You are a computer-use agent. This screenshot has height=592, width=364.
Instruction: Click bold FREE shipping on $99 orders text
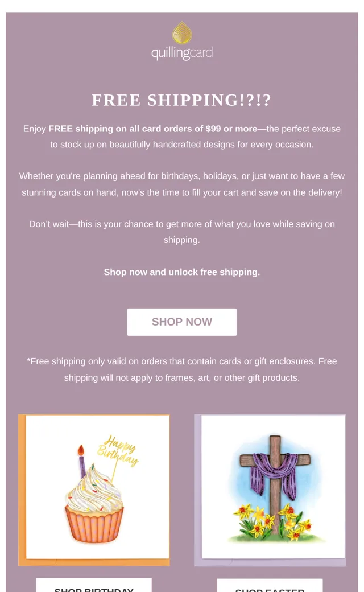153,129
